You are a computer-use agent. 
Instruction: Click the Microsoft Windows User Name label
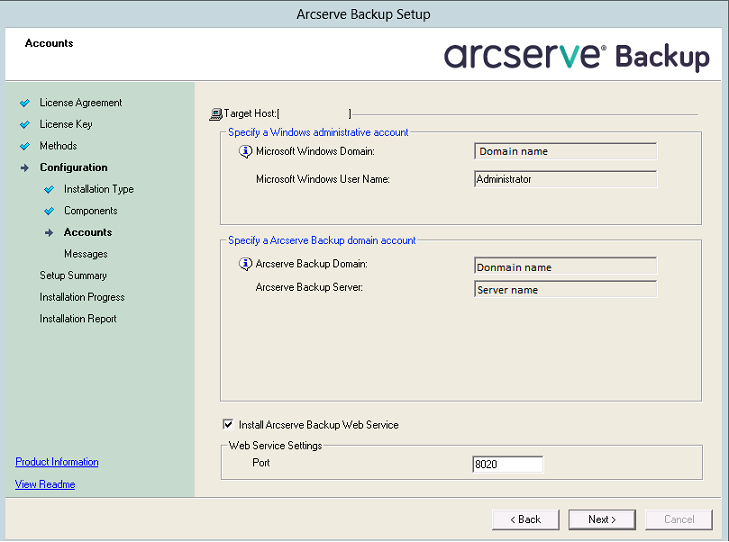tap(323, 179)
